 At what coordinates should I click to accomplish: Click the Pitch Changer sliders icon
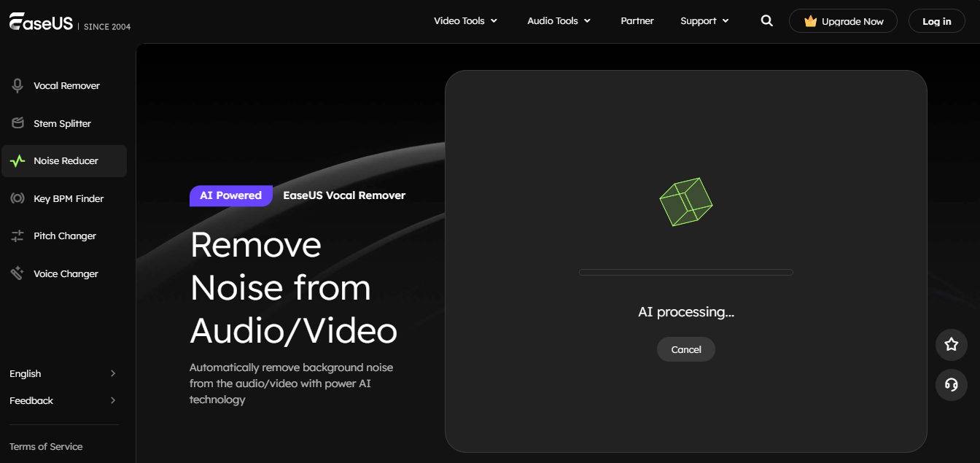click(x=17, y=236)
